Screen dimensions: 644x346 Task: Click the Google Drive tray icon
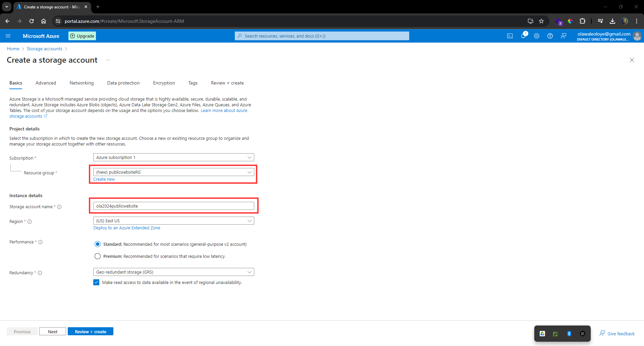click(x=542, y=334)
